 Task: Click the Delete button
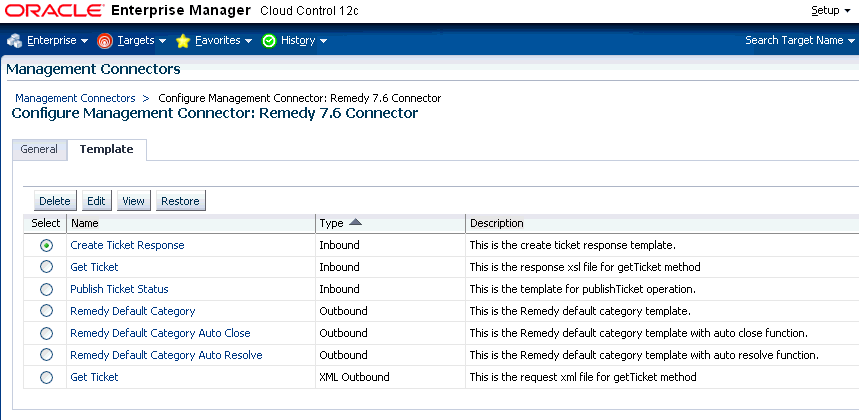[55, 201]
